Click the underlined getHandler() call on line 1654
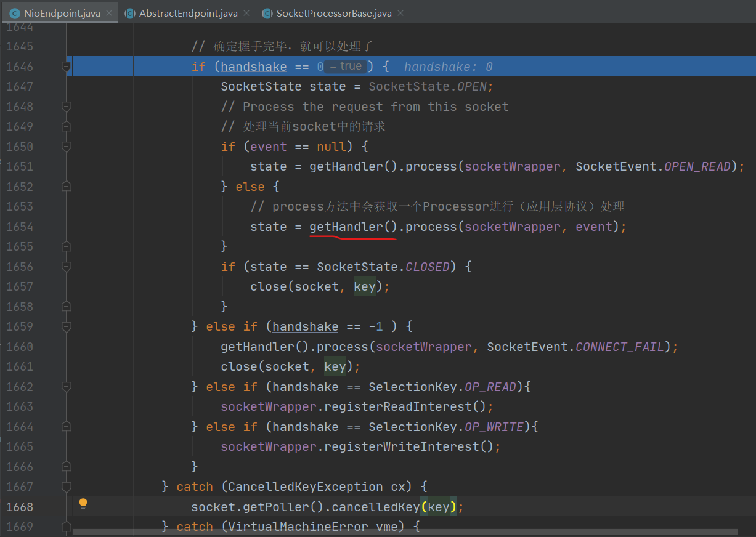 coord(354,227)
